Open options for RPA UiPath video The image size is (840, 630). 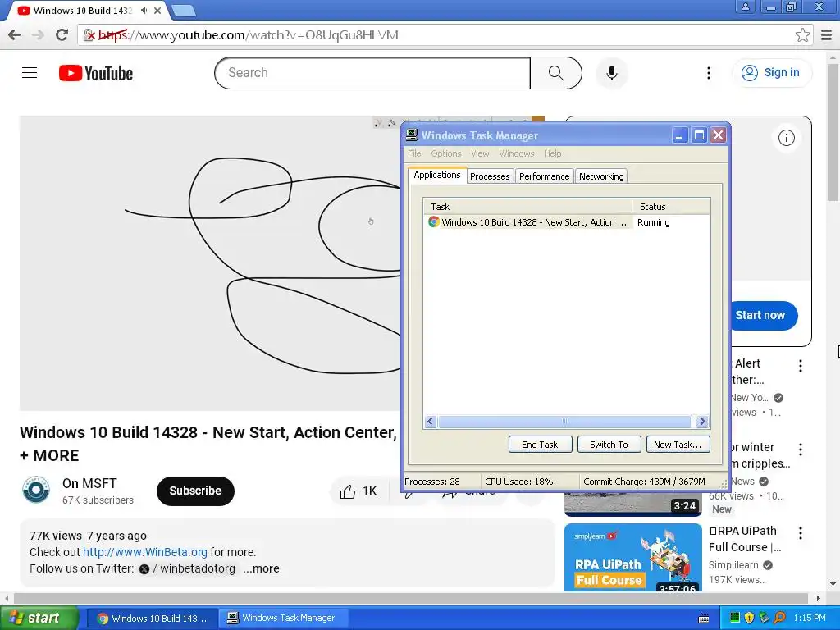800,533
